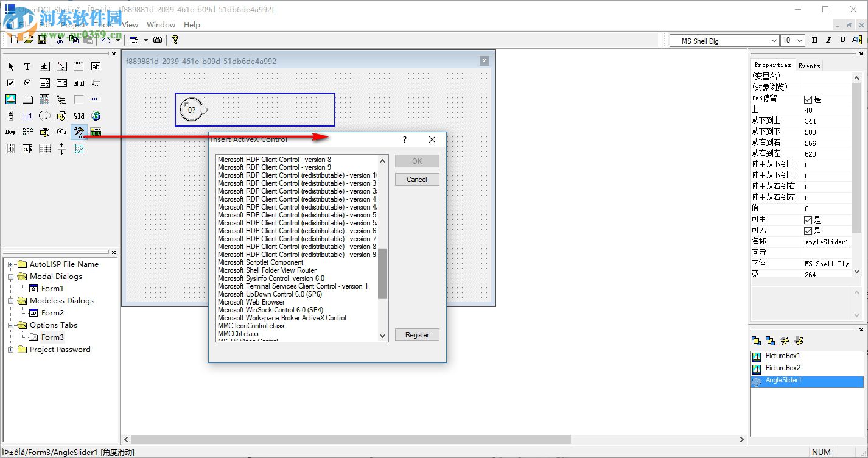Collapse the Modal Dialogs tree node
The height and width of the screenshot is (458, 868).
(10, 277)
